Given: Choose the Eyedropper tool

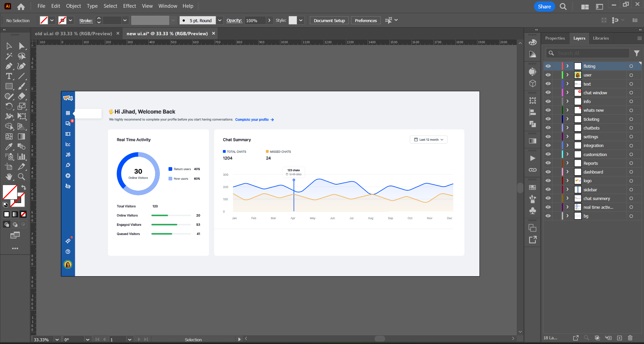Looking at the screenshot, I should [9, 147].
